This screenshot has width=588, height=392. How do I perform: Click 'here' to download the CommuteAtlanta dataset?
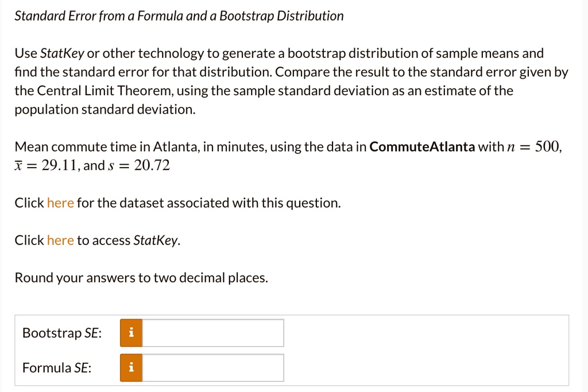coord(60,203)
